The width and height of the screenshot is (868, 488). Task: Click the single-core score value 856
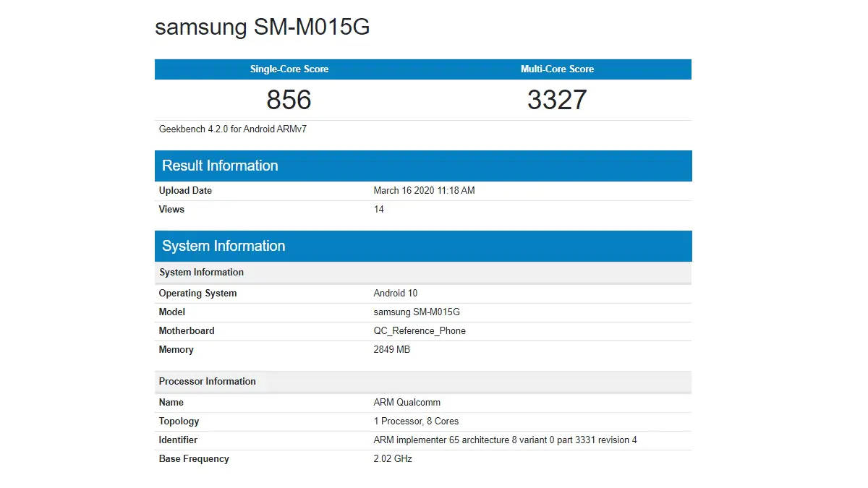click(289, 100)
